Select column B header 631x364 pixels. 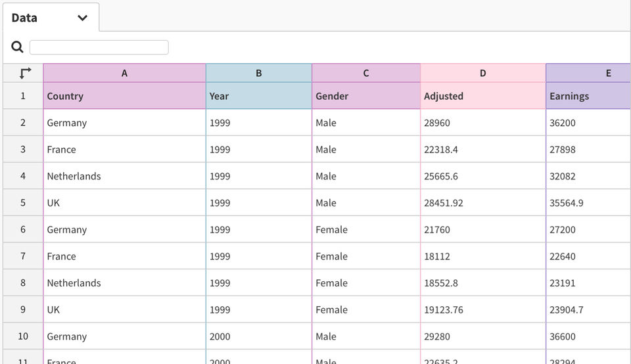259,73
